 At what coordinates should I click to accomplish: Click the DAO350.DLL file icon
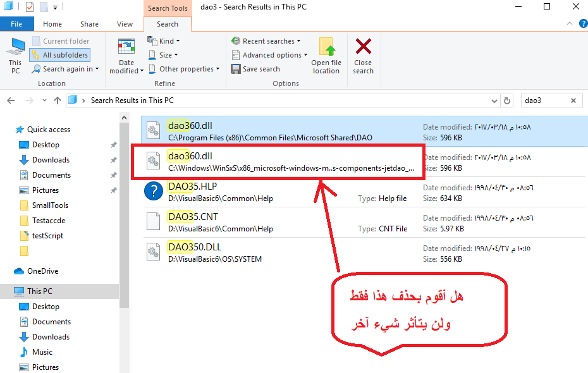click(x=154, y=252)
